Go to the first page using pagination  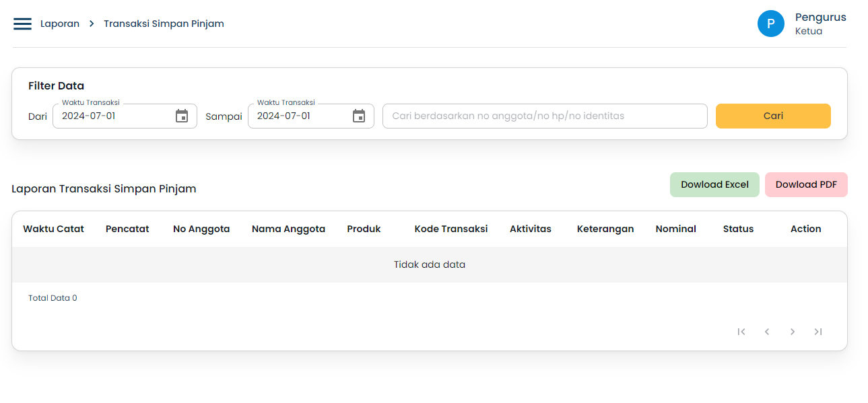pyautogui.click(x=741, y=332)
